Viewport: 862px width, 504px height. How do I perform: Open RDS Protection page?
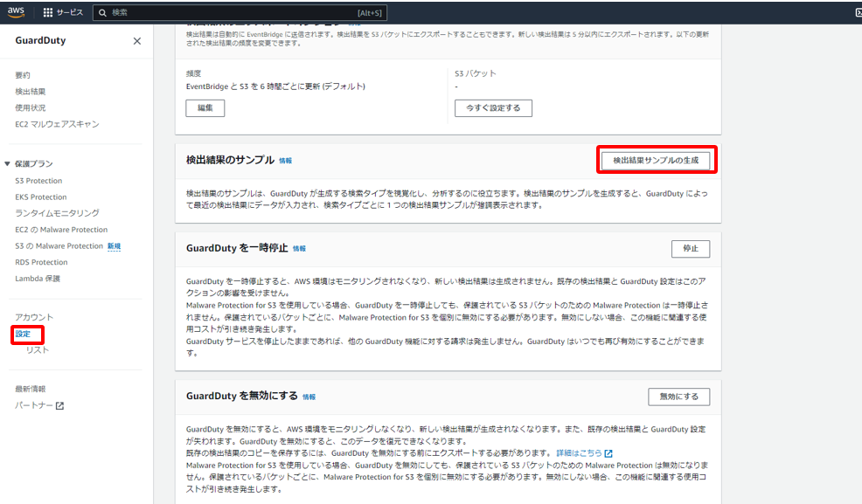click(x=41, y=262)
